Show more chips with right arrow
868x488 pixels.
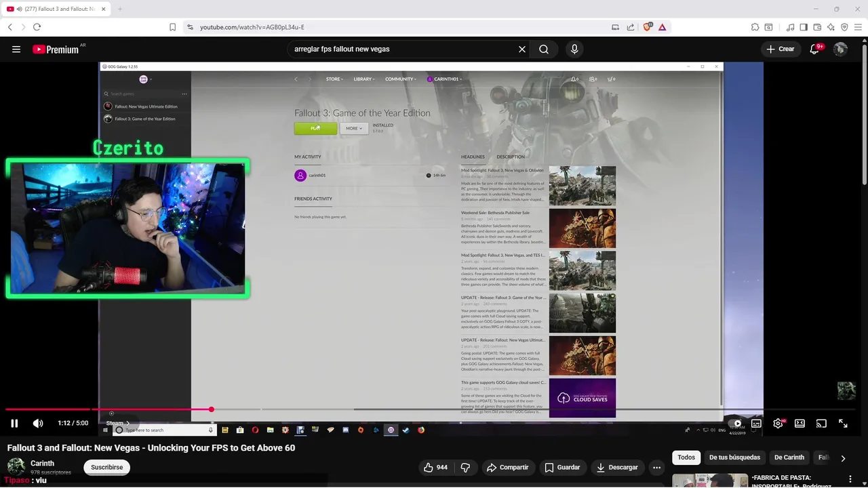coord(843,458)
